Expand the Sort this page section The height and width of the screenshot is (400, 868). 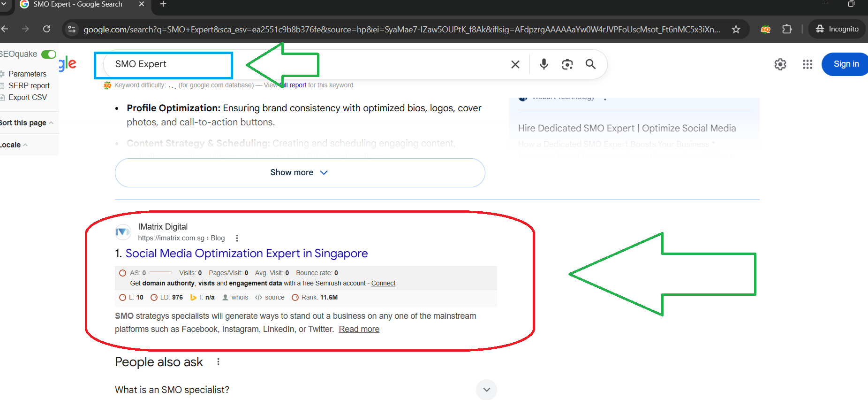click(26, 123)
